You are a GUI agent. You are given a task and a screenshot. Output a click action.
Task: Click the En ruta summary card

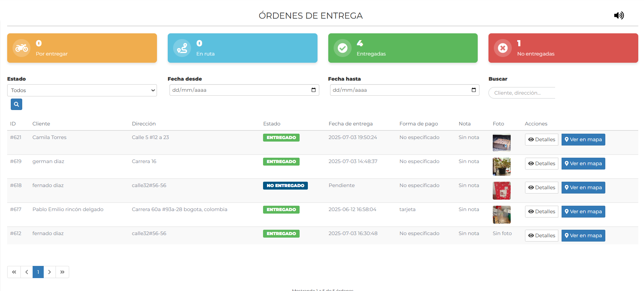tap(243, 48)
